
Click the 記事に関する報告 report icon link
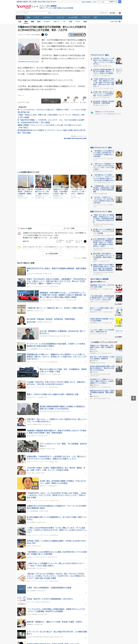coord(24,103)
